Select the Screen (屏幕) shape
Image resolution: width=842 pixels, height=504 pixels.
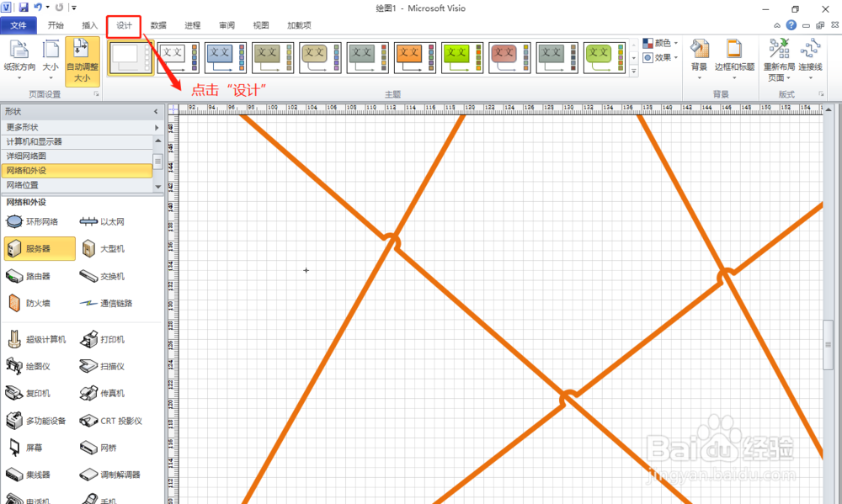[x=26, y=448]
